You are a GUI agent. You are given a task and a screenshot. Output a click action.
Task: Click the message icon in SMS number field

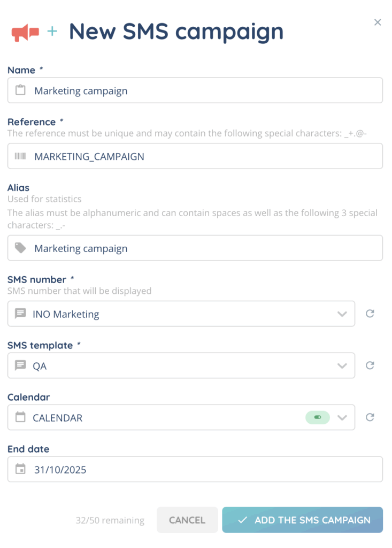pos(20,314)
